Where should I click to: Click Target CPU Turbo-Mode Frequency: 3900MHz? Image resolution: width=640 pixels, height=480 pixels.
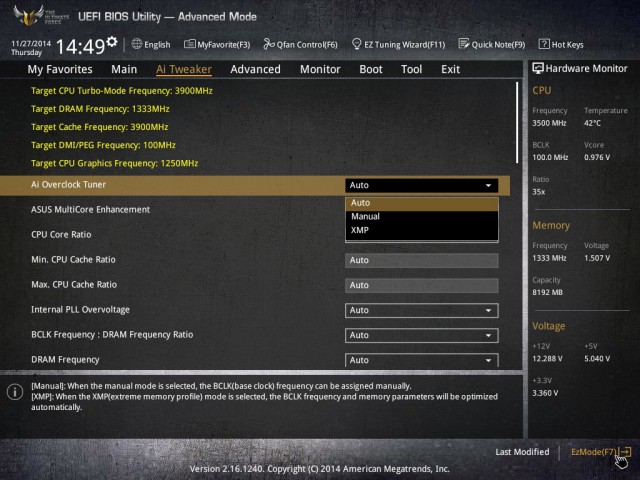(x=122, y=91)
